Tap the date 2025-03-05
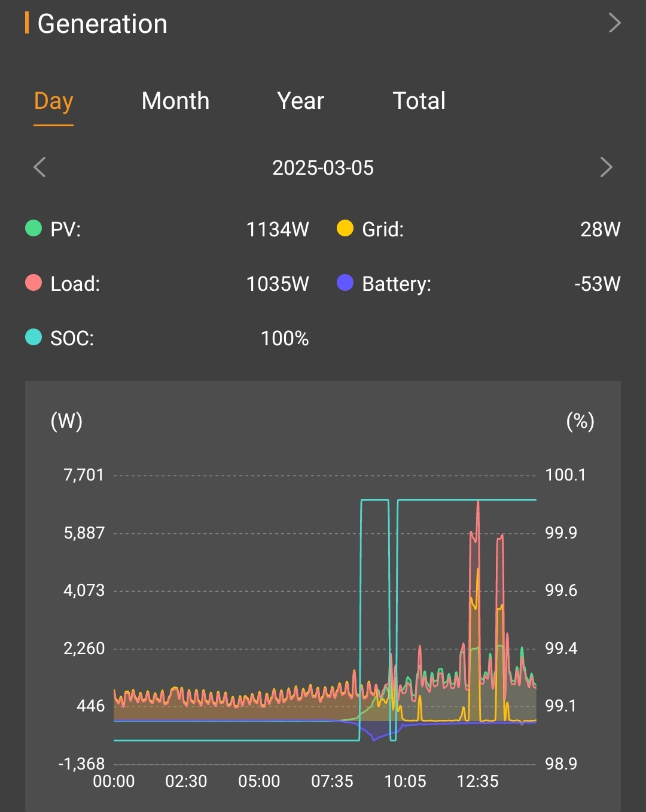The image size is (646, 812). coord(323,168)
